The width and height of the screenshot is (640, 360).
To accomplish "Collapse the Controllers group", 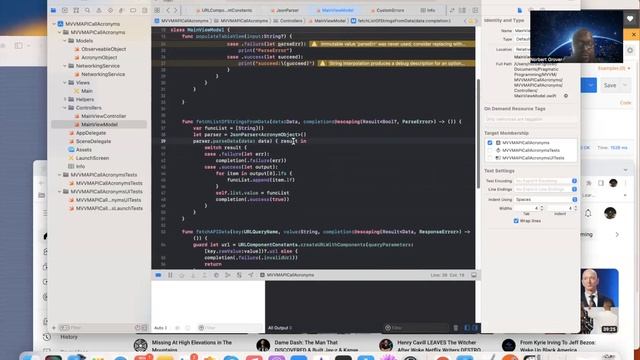I will [64, 108].
